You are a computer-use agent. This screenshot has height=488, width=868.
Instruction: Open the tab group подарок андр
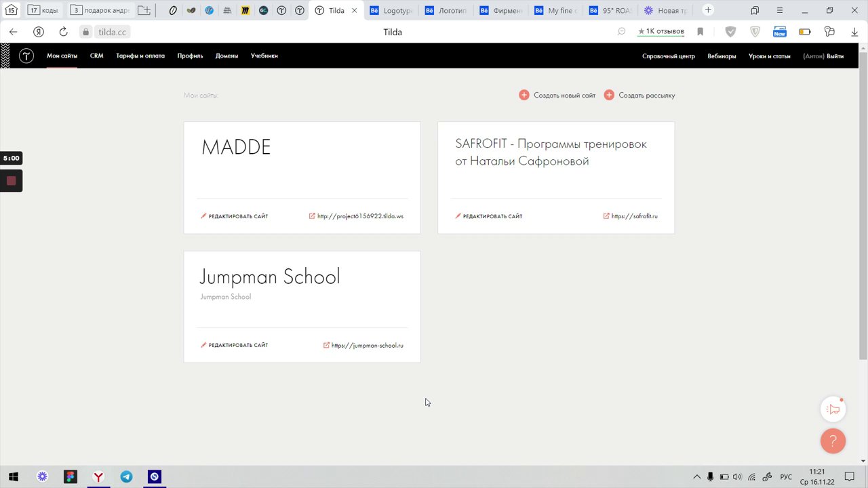click(100, 10)
